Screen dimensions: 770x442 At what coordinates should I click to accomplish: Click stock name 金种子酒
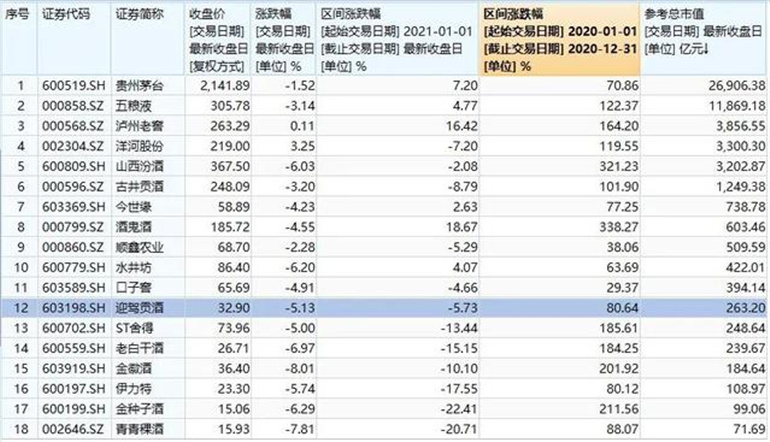pyautogui.click(x=139, y=409)
